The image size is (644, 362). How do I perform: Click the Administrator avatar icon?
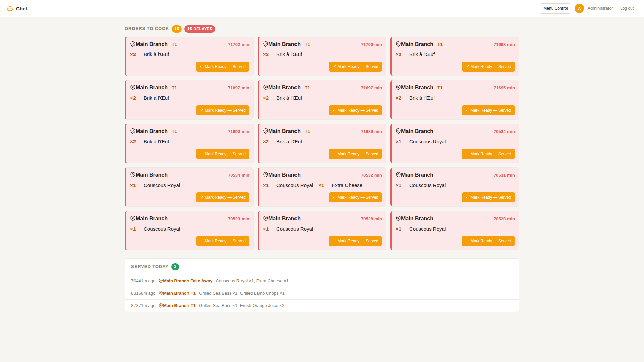(x=579, y=8)
